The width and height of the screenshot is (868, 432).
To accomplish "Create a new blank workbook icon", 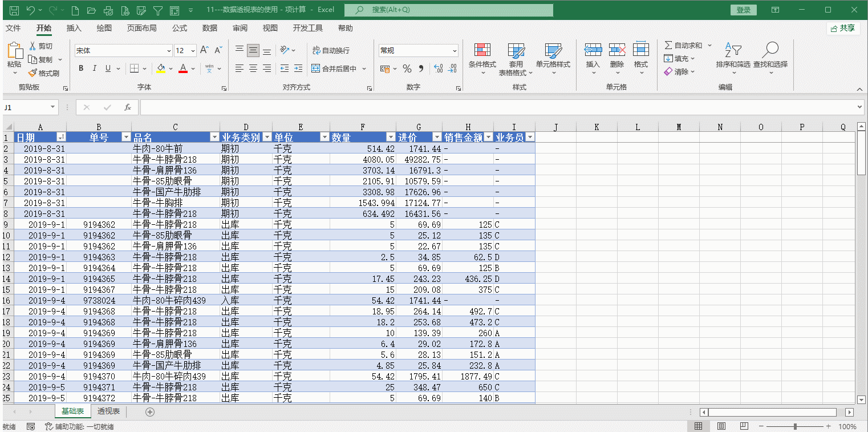I will pos(75,10).
